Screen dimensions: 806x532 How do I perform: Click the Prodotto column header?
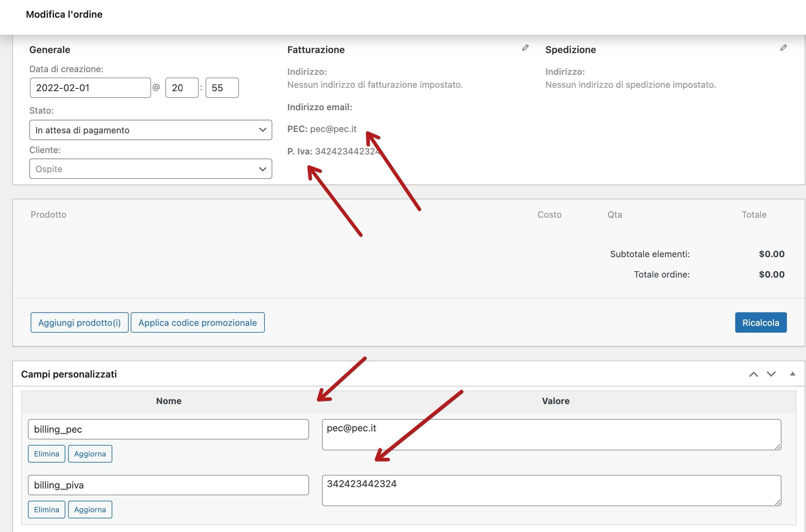pyautogui.click(x=48, y=215)
